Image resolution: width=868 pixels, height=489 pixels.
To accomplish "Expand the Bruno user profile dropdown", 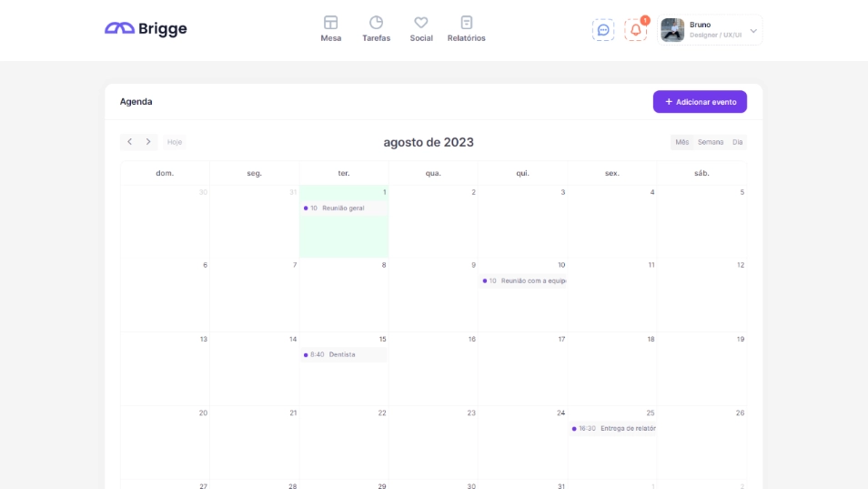I will click(x=752, y=31).
